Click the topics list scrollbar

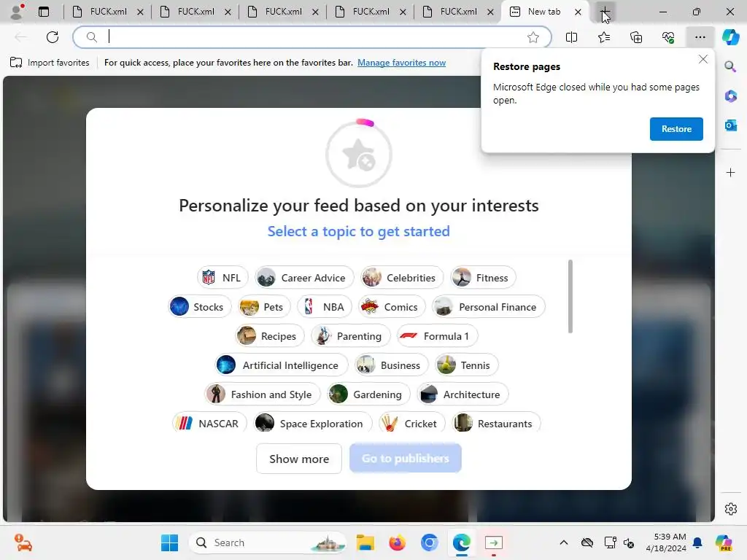(x=570, y=296)
